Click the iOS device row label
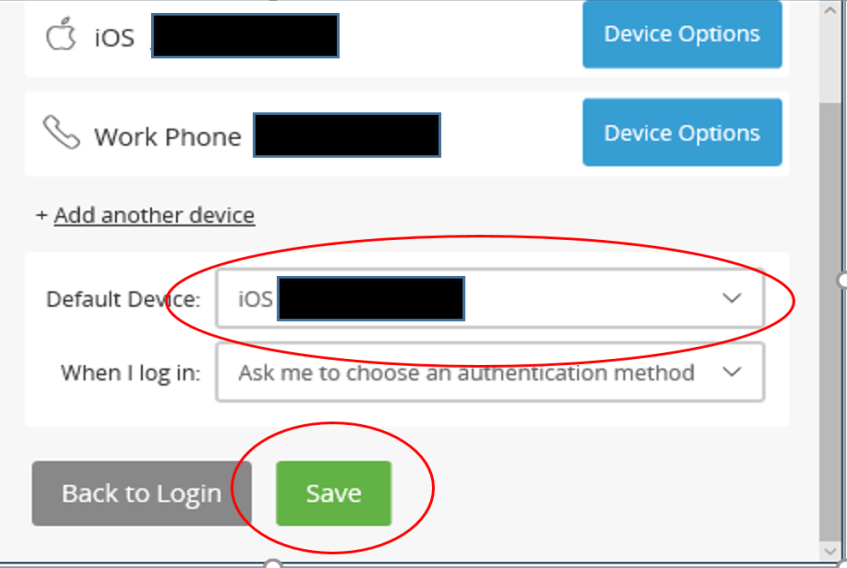 coord(115,38)
